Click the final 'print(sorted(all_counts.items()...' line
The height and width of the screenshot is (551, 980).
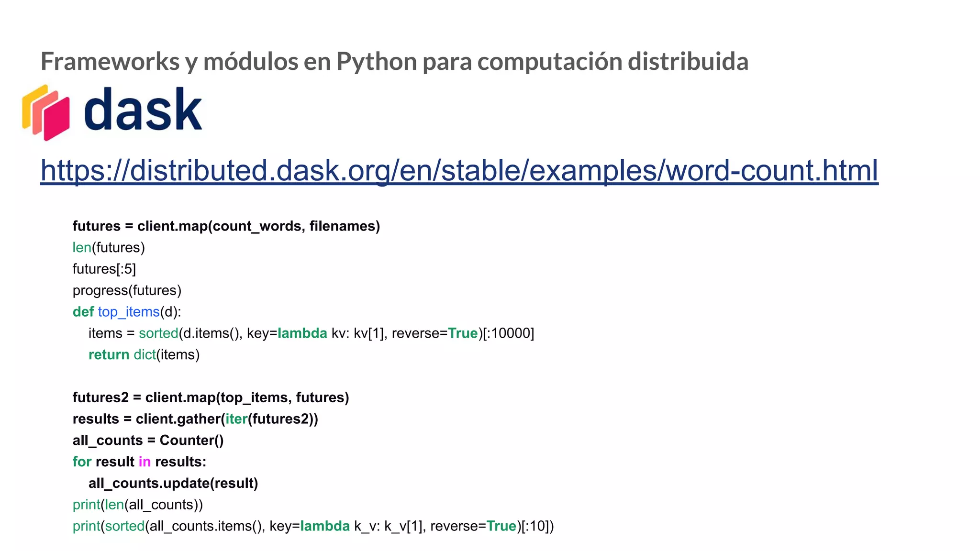pos(313,526)
